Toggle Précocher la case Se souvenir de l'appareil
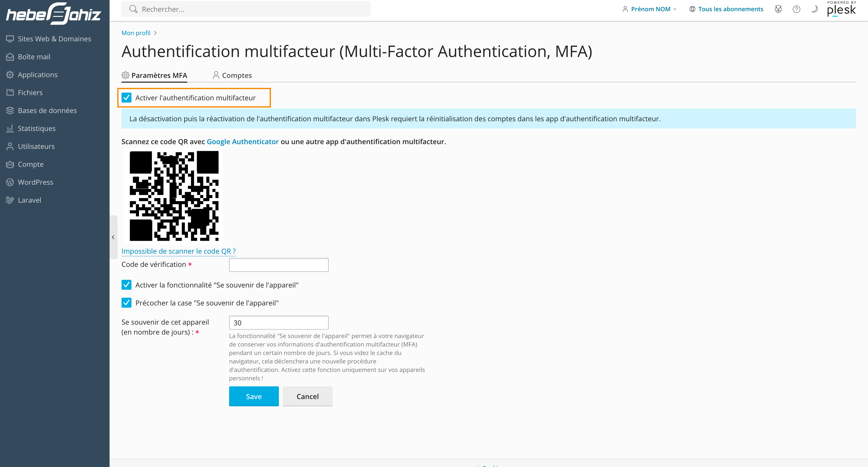Screen dimensions: 868x467 [126, 302]
